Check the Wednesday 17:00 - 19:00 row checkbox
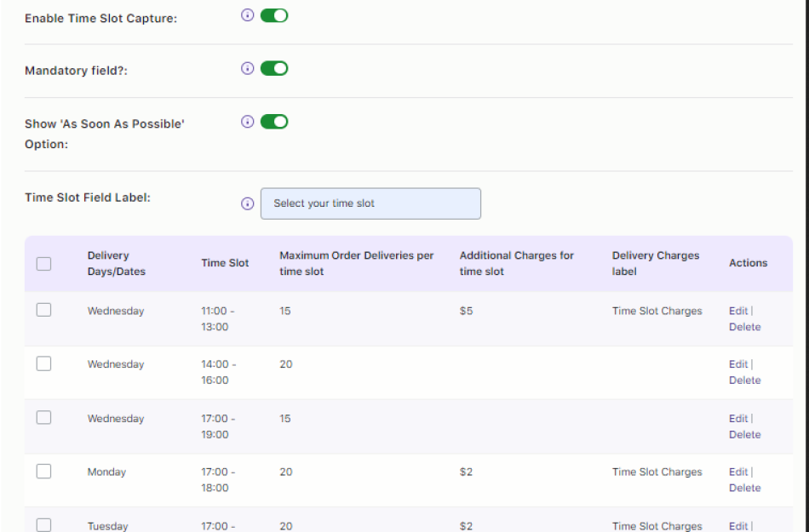809x532 pixels. click(x=43, y=417)
